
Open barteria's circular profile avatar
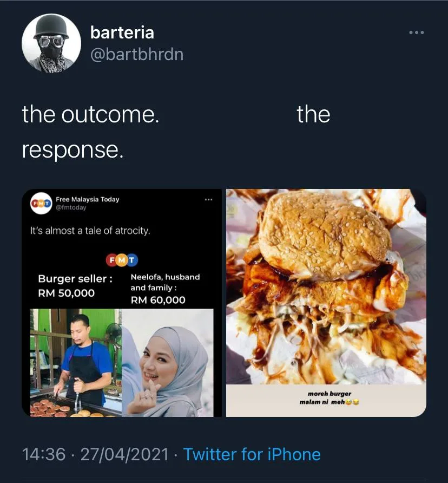51,43
